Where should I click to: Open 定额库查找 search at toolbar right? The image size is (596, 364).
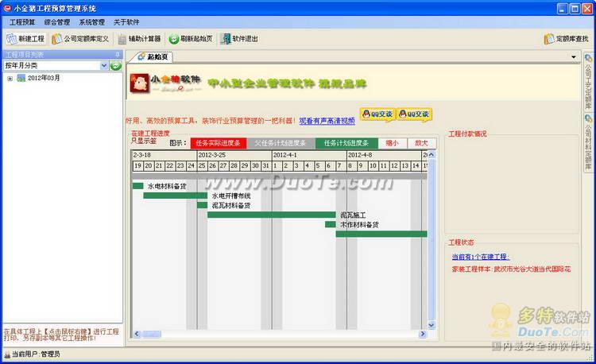point(566,39)
